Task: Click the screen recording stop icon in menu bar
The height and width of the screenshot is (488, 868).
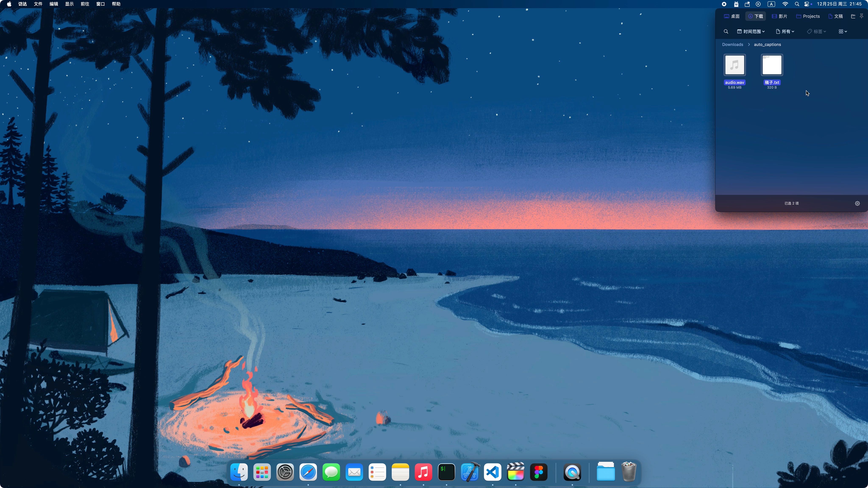Action: click(x=724, y=4)
